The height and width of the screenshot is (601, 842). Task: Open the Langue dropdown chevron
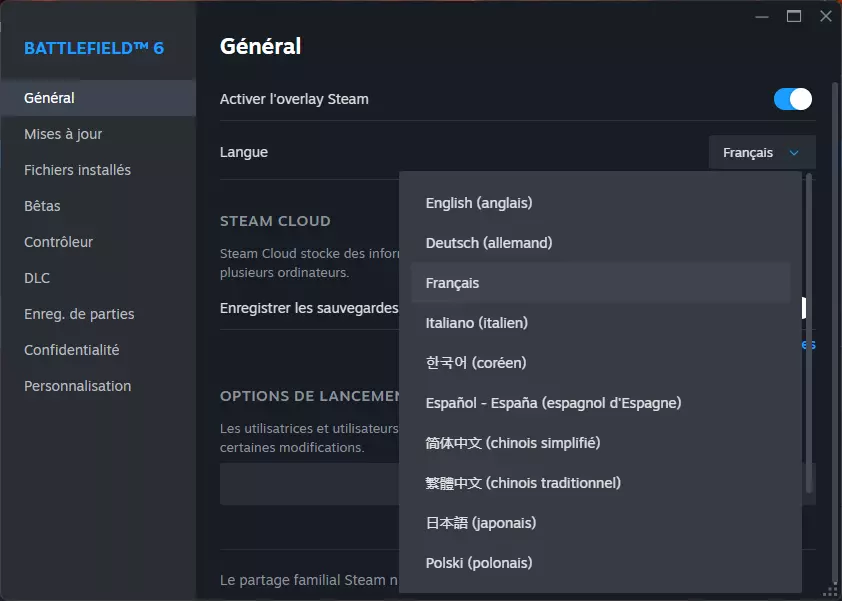click(x=794, y=153)
